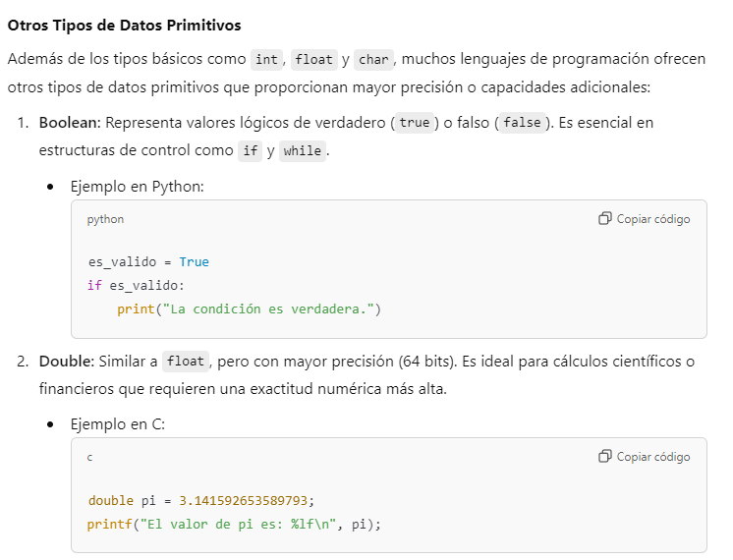Click the inline code "int" in the intro paragraph
Screen dimensions: 733x560
click(x=266, y=59)
